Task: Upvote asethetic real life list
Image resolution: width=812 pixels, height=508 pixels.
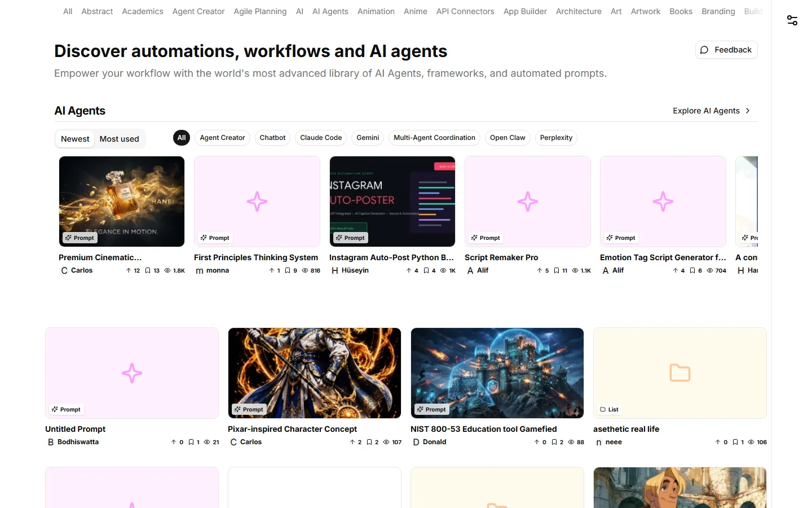Action: [718, 442]
